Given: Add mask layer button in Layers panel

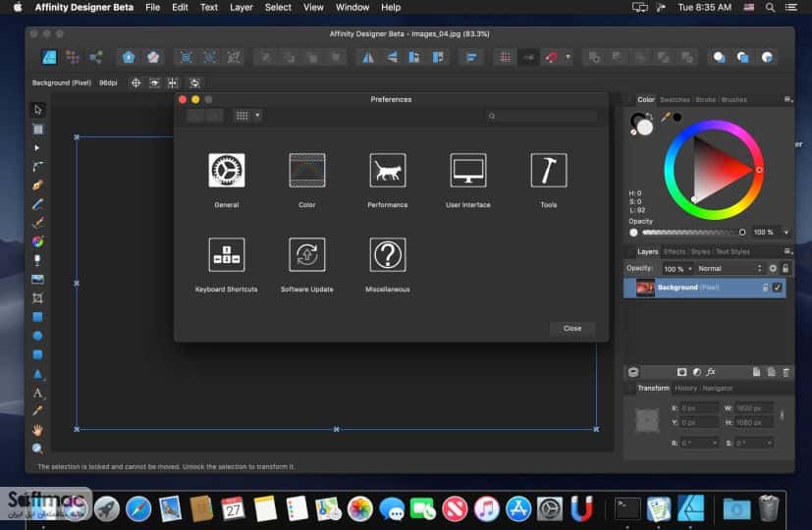Looking at the screenshot, I should pos(681,372).
